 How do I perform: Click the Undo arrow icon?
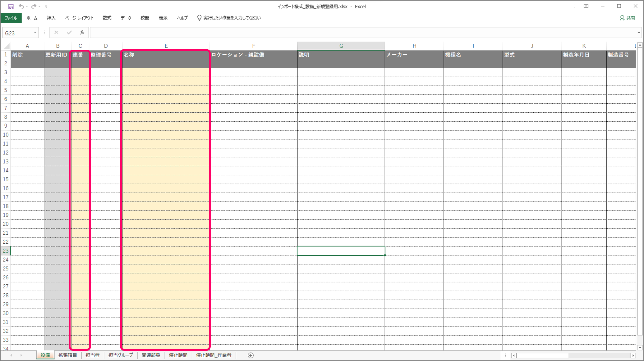pos(21,6)
